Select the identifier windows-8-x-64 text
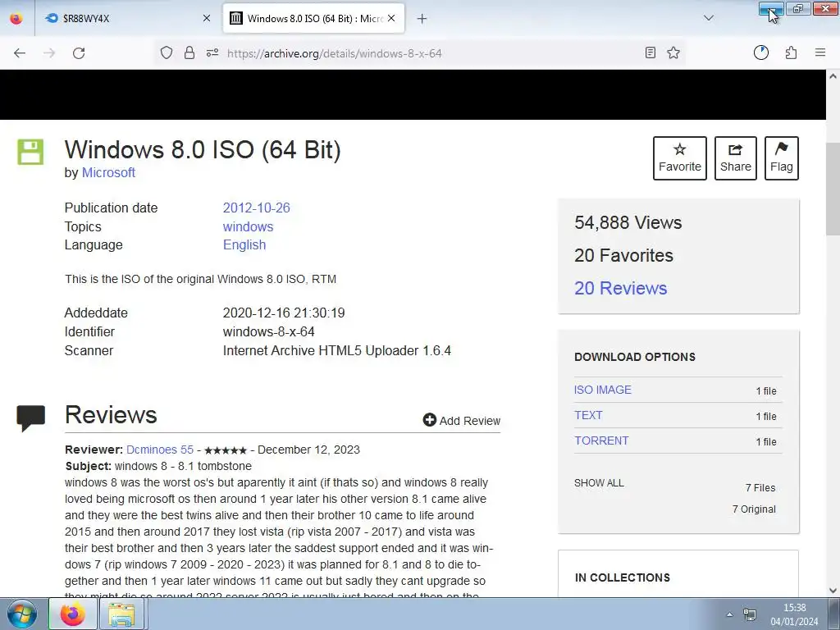 tap(268, 331)
